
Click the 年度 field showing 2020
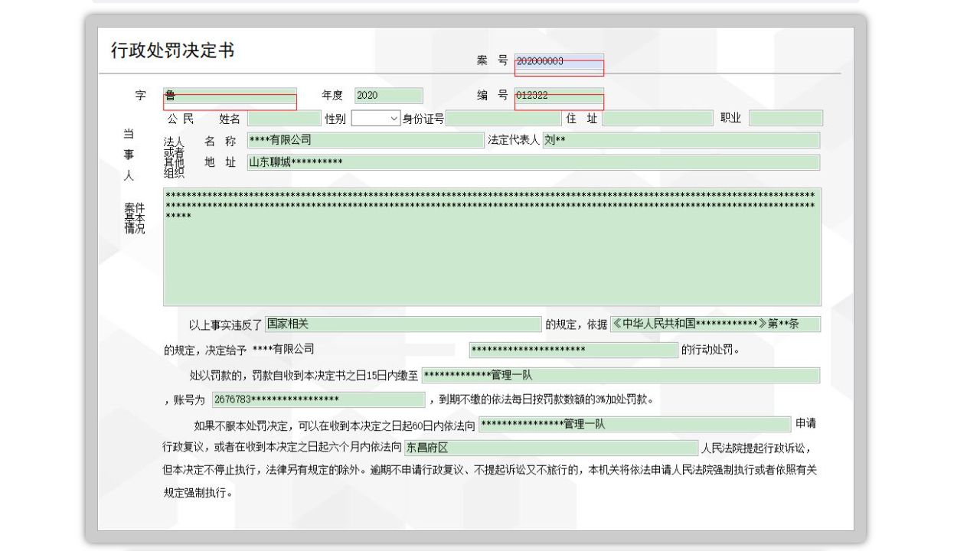(x=387, y=95)
